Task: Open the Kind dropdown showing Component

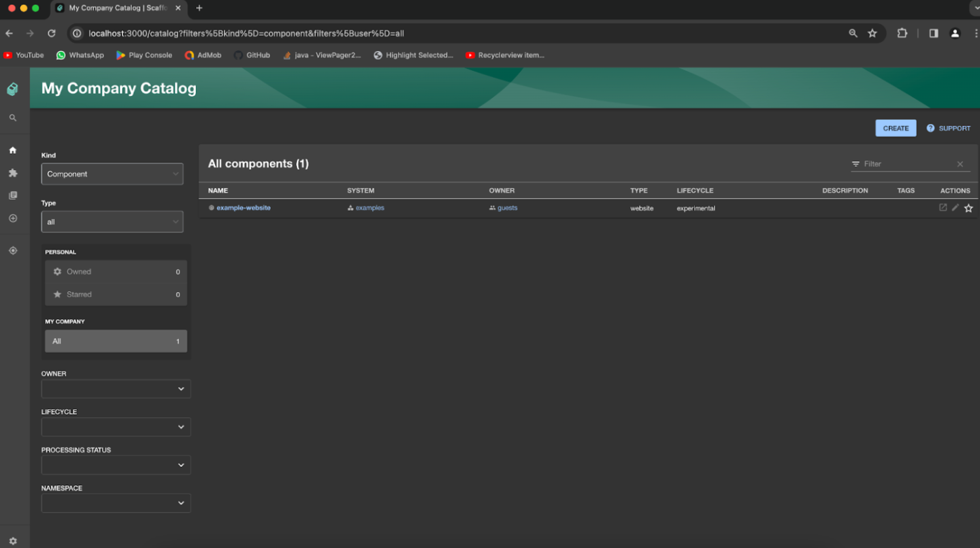Action: (112, 174)
